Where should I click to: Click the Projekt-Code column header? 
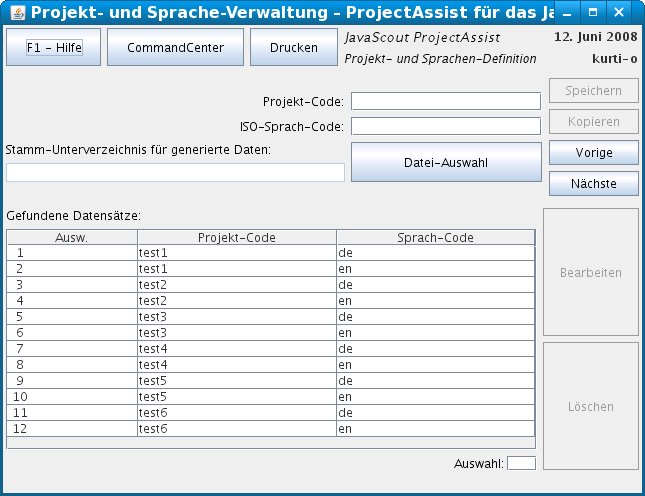[237, 238]
